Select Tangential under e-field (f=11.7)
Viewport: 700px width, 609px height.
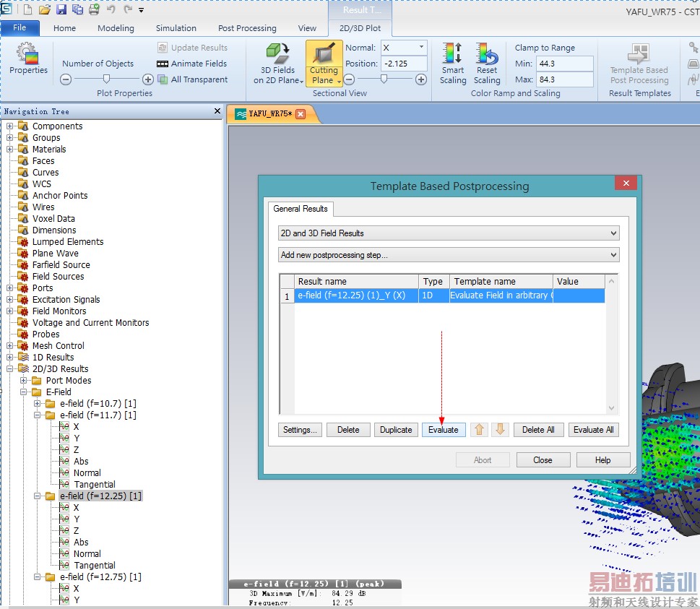coord(94,485)
